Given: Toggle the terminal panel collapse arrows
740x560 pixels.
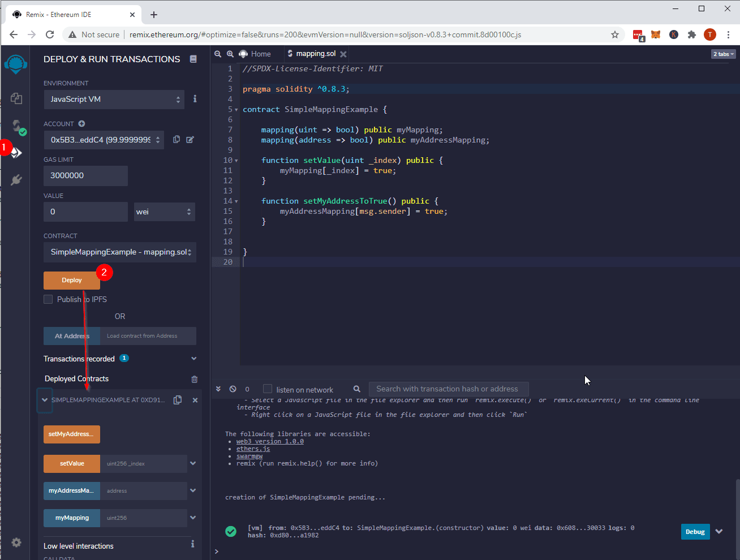Looking at the screenshot, I should coord(218,389).
